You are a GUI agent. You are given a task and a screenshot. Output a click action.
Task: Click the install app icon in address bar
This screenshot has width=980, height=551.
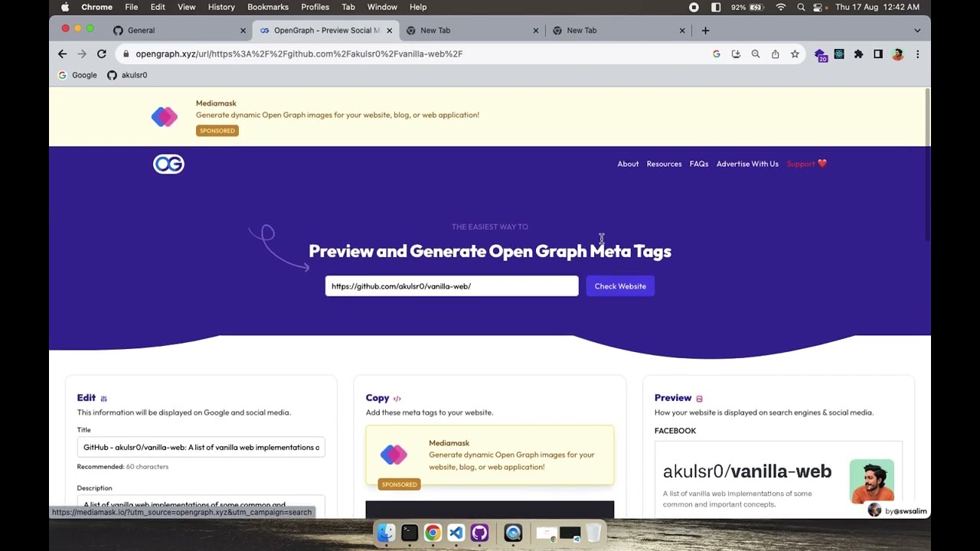(736, 54)
